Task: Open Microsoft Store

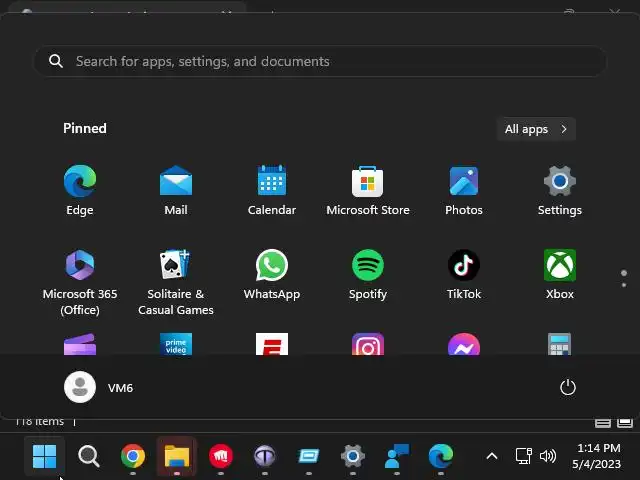Action: [x=368, y=190]
